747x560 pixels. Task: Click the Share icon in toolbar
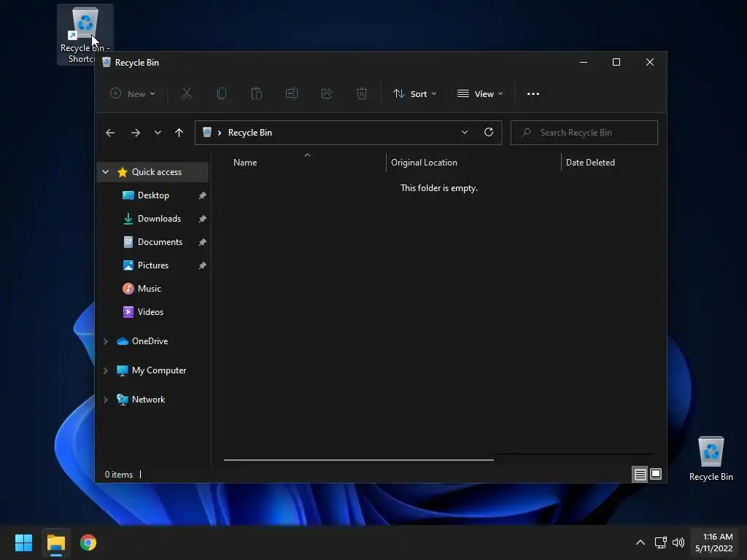pyautogui.click(x=327, y=94)
